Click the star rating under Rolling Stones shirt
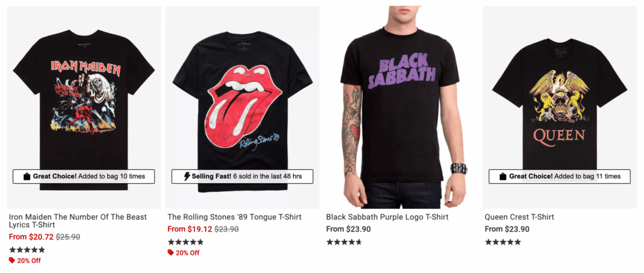 (186, 242)
